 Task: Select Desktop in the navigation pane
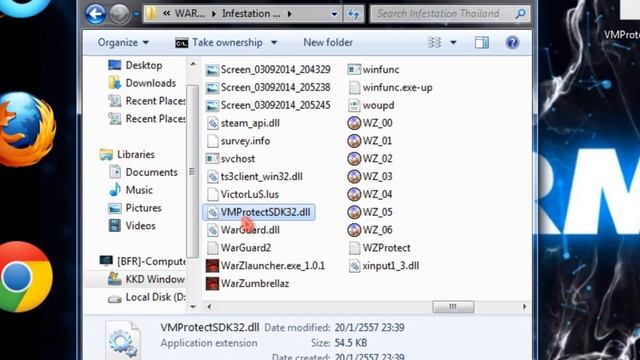click(135, 65)
